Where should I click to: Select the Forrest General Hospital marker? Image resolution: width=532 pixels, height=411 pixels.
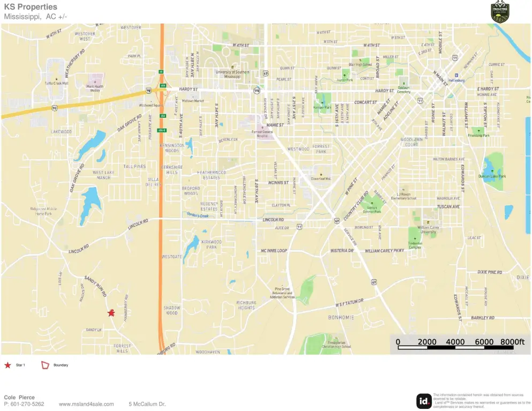(262, 128)
